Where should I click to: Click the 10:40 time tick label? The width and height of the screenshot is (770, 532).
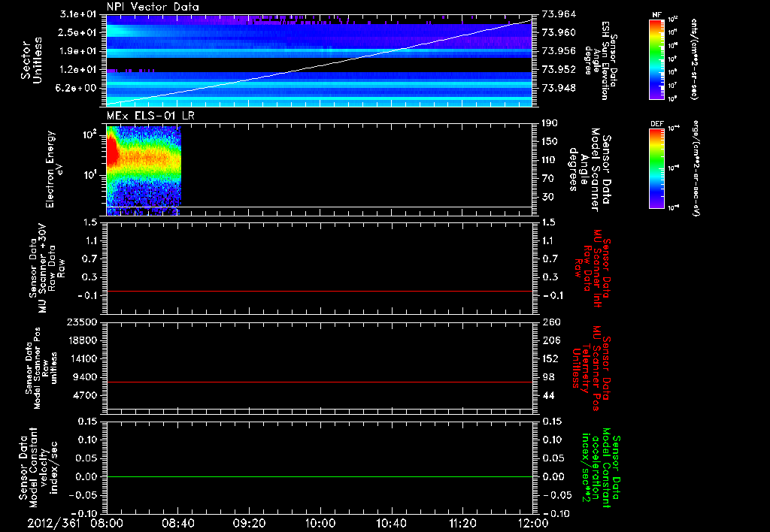pos(391,523)
